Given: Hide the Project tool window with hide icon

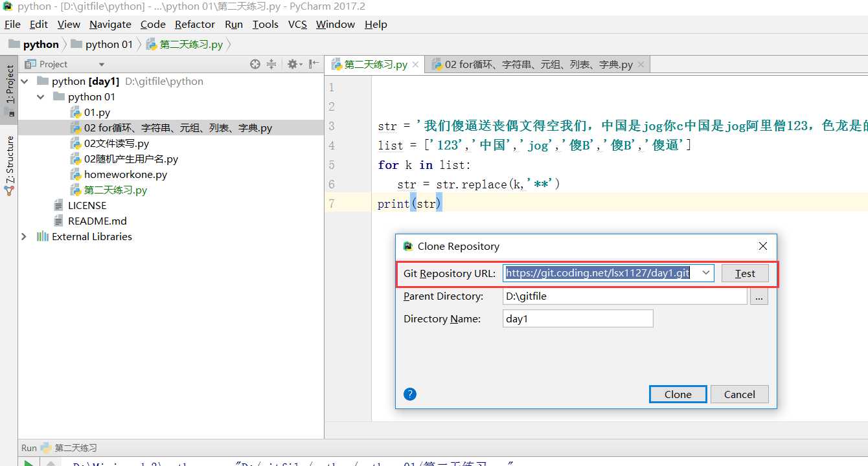Looking at the screenshot, I should [x=314, y=64].
